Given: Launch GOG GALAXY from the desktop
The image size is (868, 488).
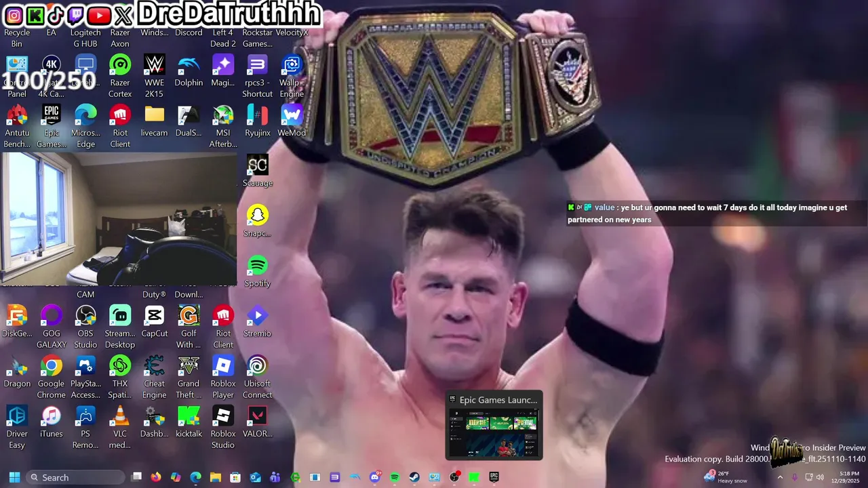Looking at the screenshot, I should 52,327.
